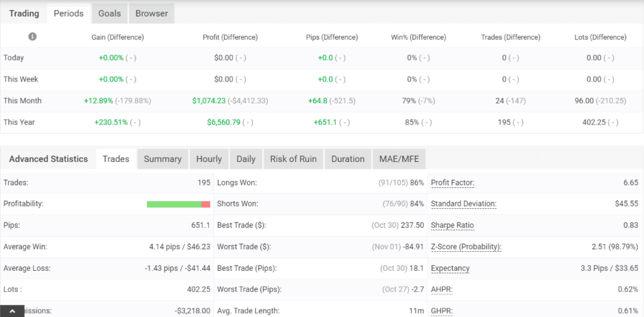Click the info icon above the periods table
Image resolution: width=644 pixels, height=317 pixels.
point(32,36)
